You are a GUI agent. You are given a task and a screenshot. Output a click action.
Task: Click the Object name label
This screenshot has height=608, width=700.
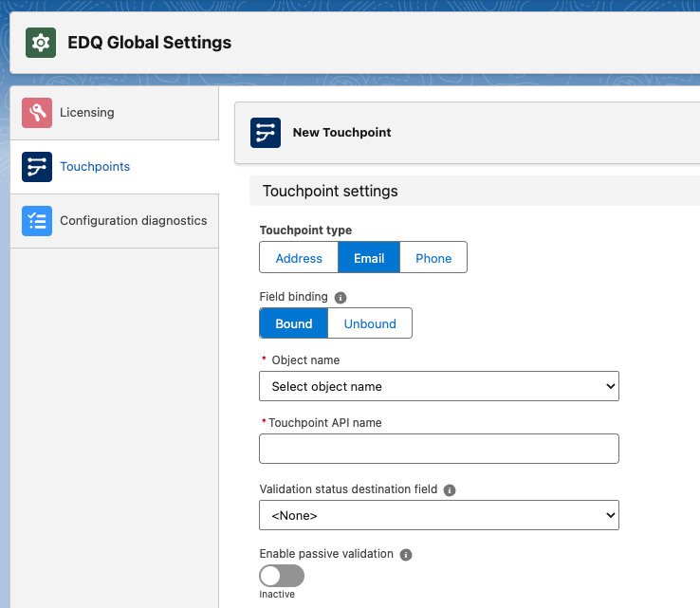click(305, 360)
